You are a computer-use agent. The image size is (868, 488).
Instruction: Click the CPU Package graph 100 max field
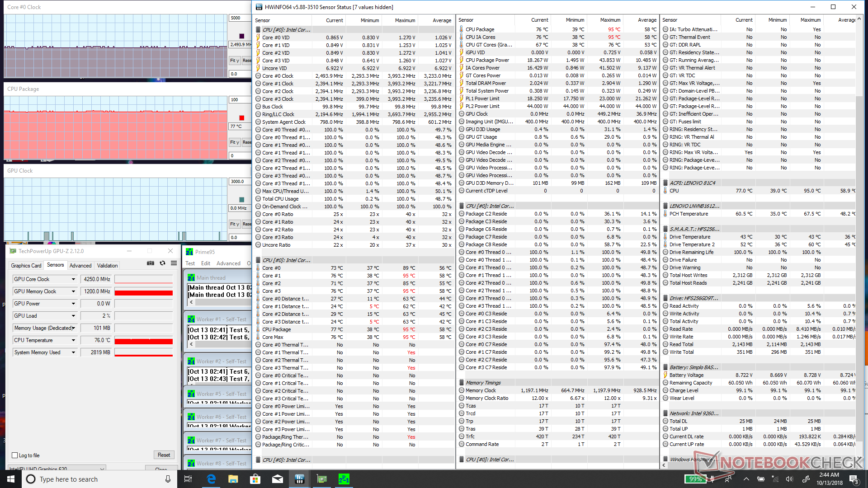coord(240,100)
